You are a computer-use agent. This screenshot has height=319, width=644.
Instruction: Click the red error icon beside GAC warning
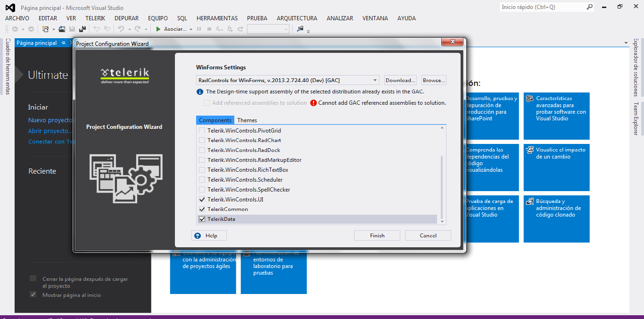point(314,103)
